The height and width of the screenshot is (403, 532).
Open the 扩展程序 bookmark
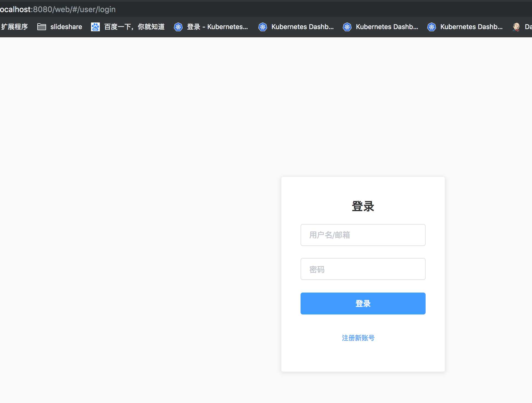coord(14,27)
